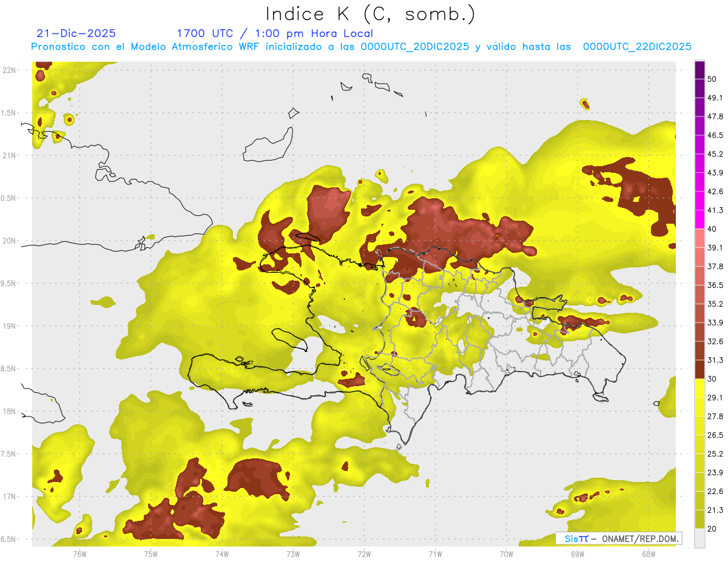This screenshot has height=562, width=728.
Task: Click the magenta colorbar swatch between 41.3 and 42.6
Action: pos(699,201)
